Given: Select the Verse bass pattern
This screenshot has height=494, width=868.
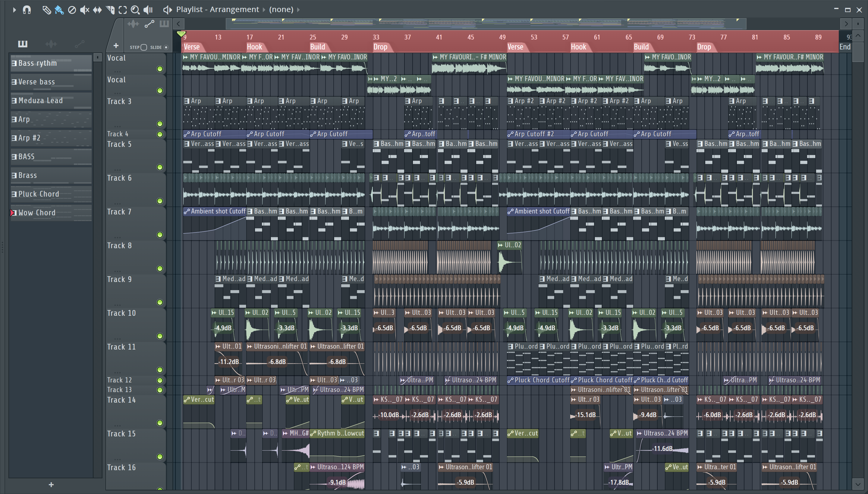Looking at the screenshot, I should pos(51,82).
